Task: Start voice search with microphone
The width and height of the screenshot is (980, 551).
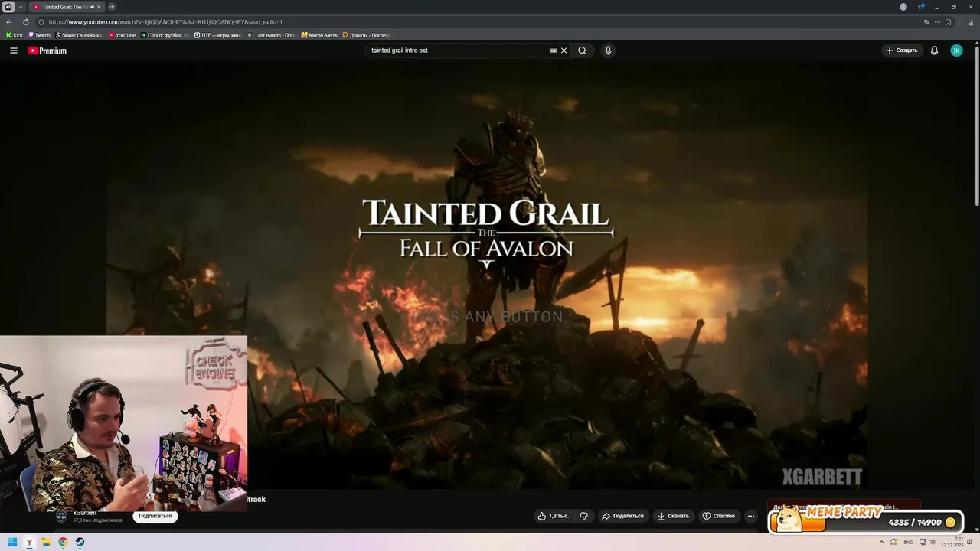Action: [x=608, y=51]
